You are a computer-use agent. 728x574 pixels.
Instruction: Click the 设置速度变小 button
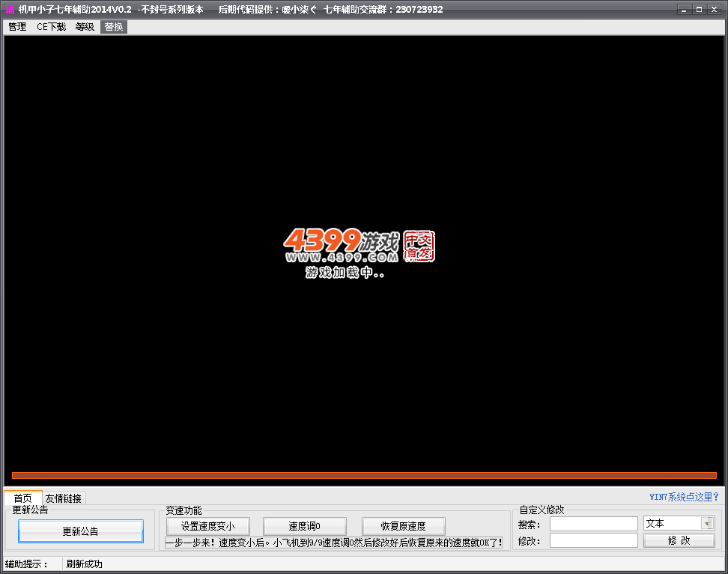[x=208, y=526]
